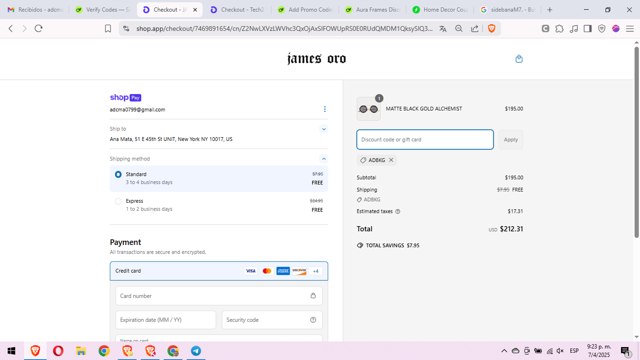640x360 pixels.
Task: Bookmark this page icon
Action: click(x=108, y=29)
